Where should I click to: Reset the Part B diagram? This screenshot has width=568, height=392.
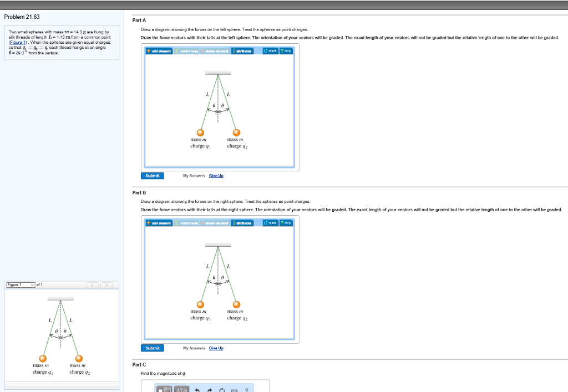pos(270,223)
